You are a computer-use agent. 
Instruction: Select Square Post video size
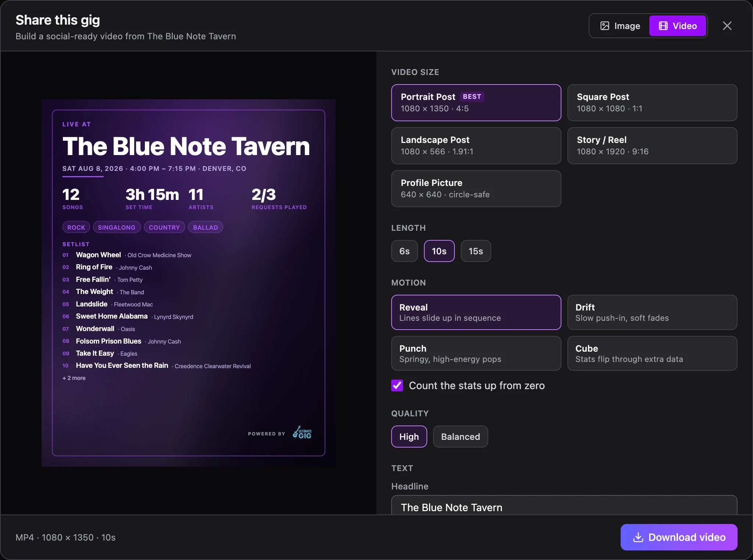coord(652,103)
